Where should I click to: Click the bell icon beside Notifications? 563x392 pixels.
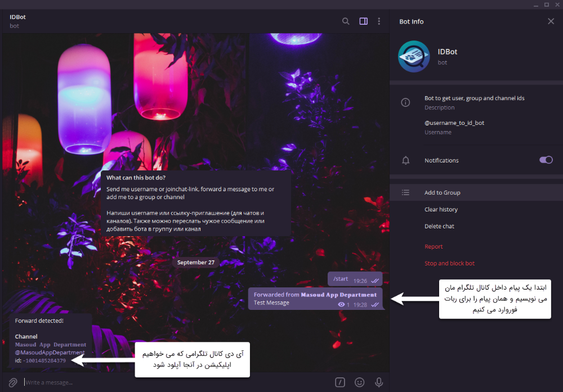tap(405, 160)
